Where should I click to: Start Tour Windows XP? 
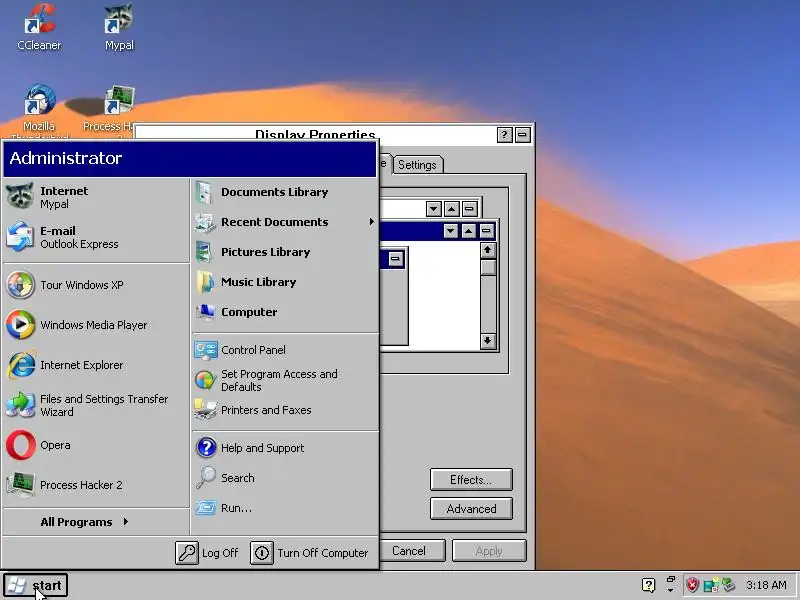pos(96,285)
